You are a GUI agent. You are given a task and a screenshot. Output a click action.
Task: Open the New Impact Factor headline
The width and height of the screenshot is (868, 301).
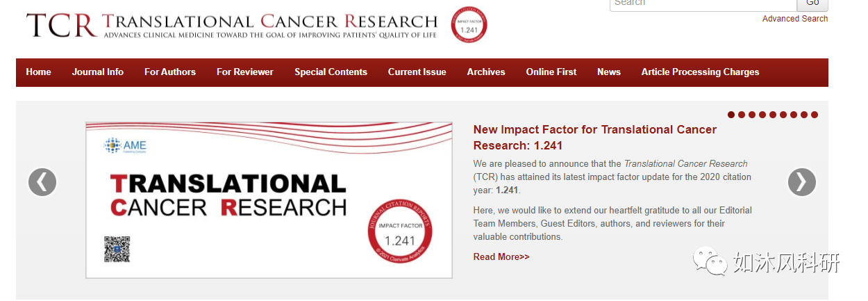[x=595, y=138]
